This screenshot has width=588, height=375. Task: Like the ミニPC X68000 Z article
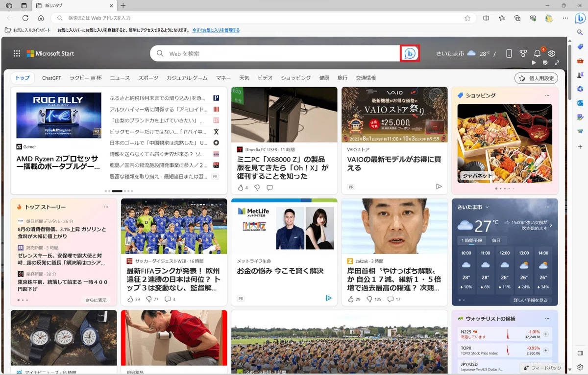[x=241, y=187]
